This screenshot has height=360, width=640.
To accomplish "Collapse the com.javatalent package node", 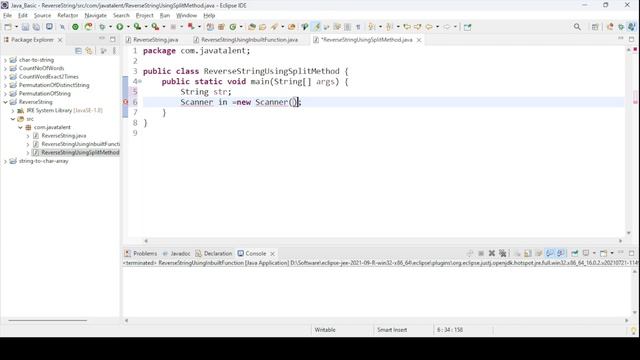I will [x=20, y=127].
